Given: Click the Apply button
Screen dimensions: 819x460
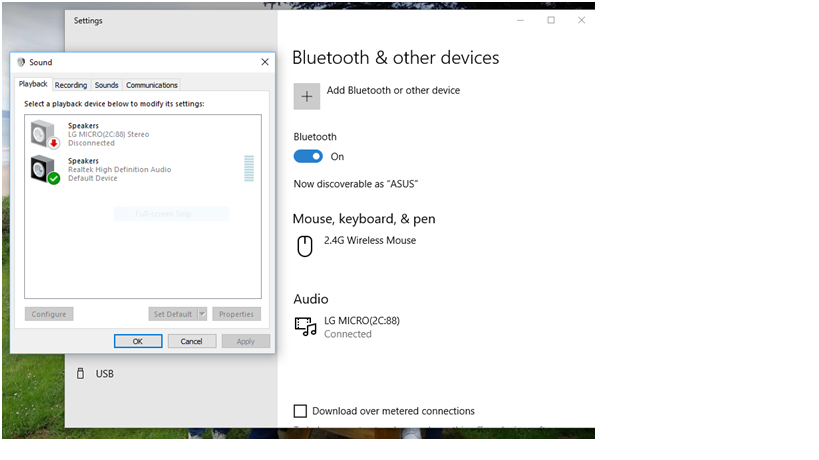Looking at the screenshot, I should pyautogui.click(x=245, y=341).
